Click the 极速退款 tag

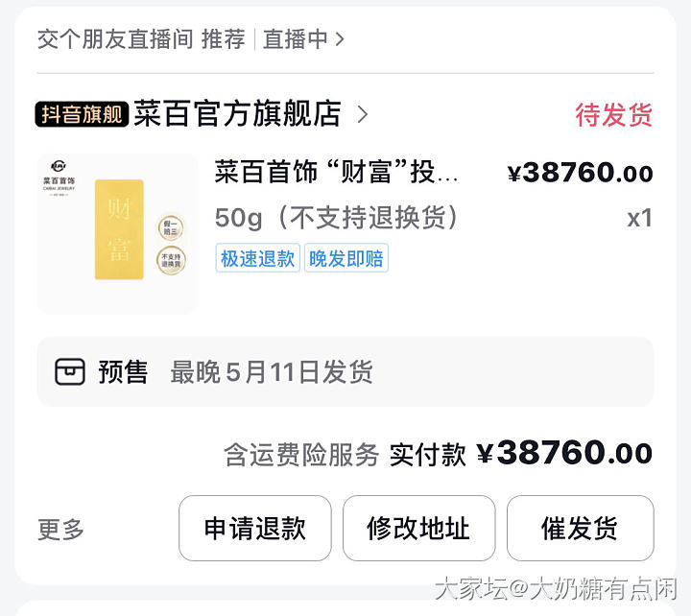coord(257,258)
